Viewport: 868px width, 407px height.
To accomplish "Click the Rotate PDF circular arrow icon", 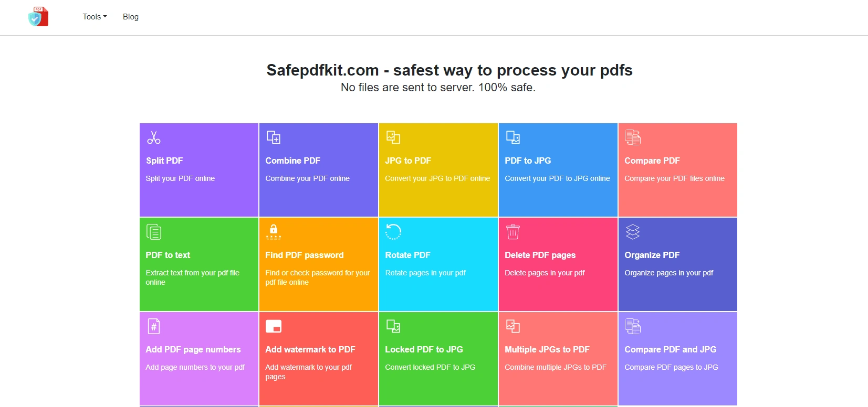I will point(393,232).
